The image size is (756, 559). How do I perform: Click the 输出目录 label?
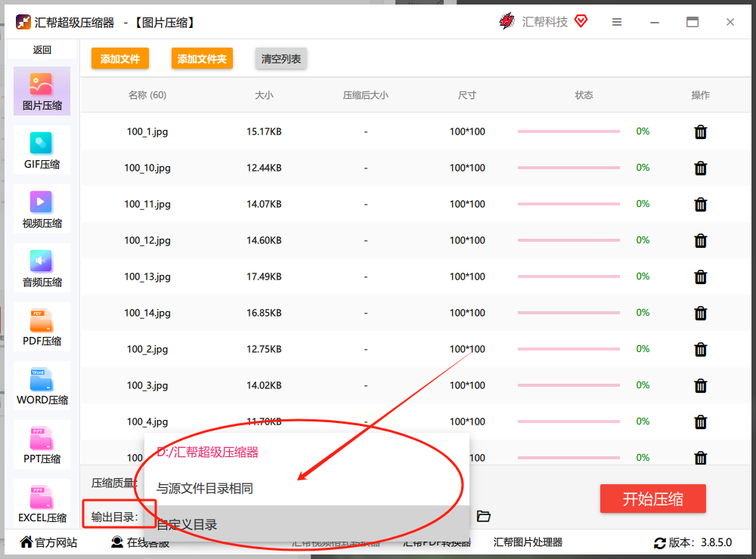tap(115, 517)
